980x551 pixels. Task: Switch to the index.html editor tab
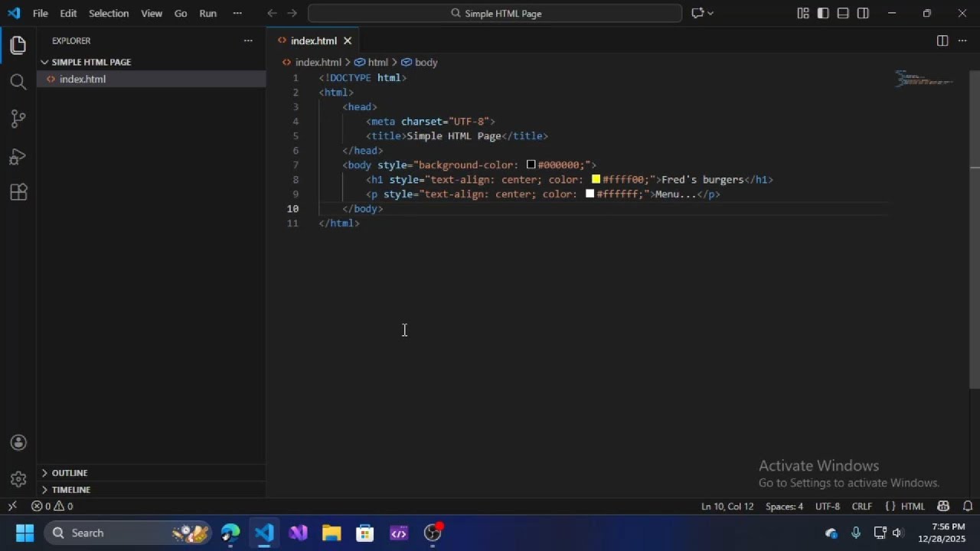pyautogui.click(x=313, y=41)
